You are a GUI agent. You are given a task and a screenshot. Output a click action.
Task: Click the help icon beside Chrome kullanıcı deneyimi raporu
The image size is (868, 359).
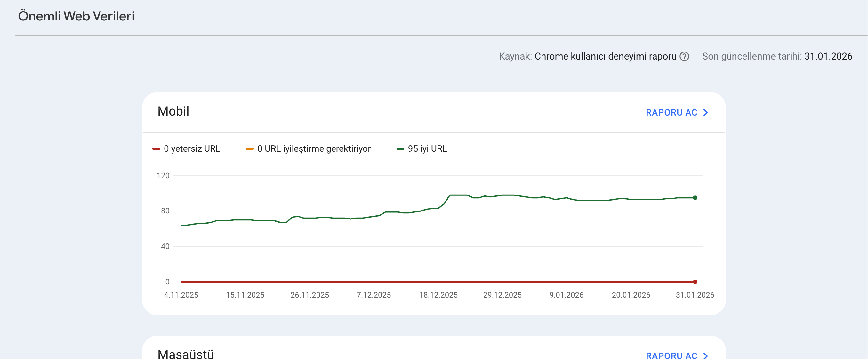click(x=684, y=56)
